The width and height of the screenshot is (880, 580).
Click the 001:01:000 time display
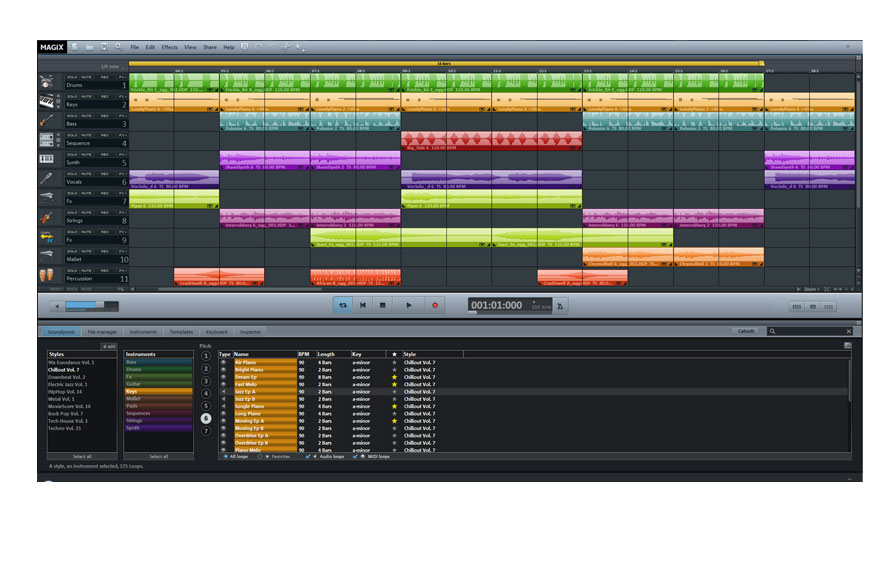(x=497, y=305)
